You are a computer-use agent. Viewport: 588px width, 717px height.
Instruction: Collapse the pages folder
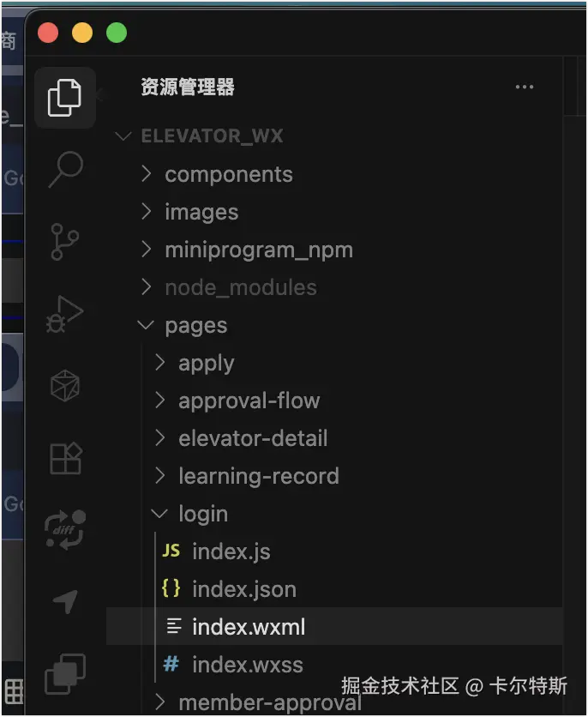[195, 325]
